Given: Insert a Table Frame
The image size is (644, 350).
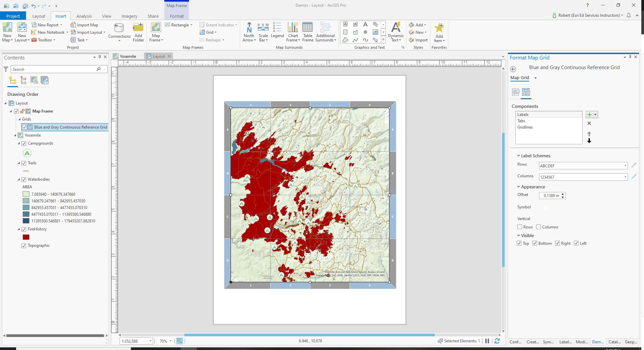Looking at the screenshot, I should coord(307,32).
